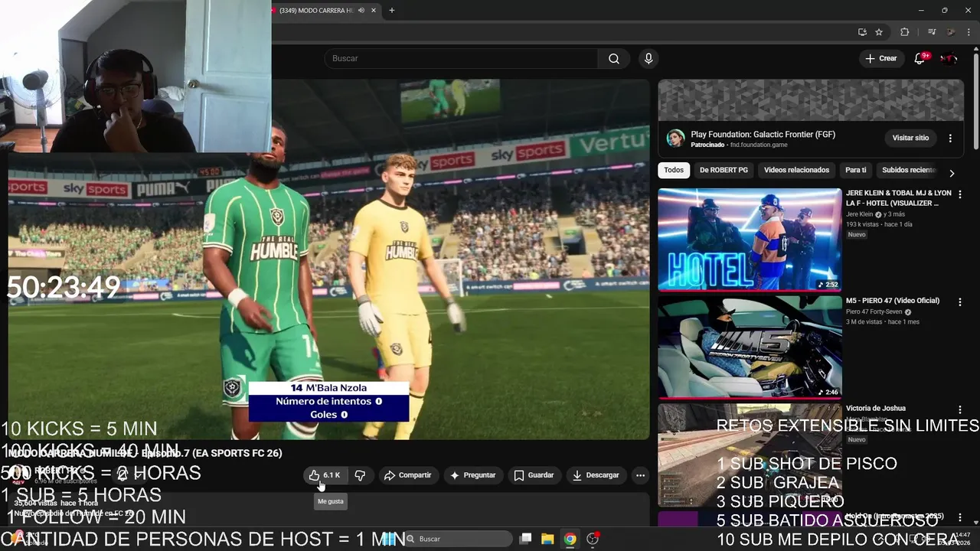Open the Jere Klein channel name

(x=859, y=214)
